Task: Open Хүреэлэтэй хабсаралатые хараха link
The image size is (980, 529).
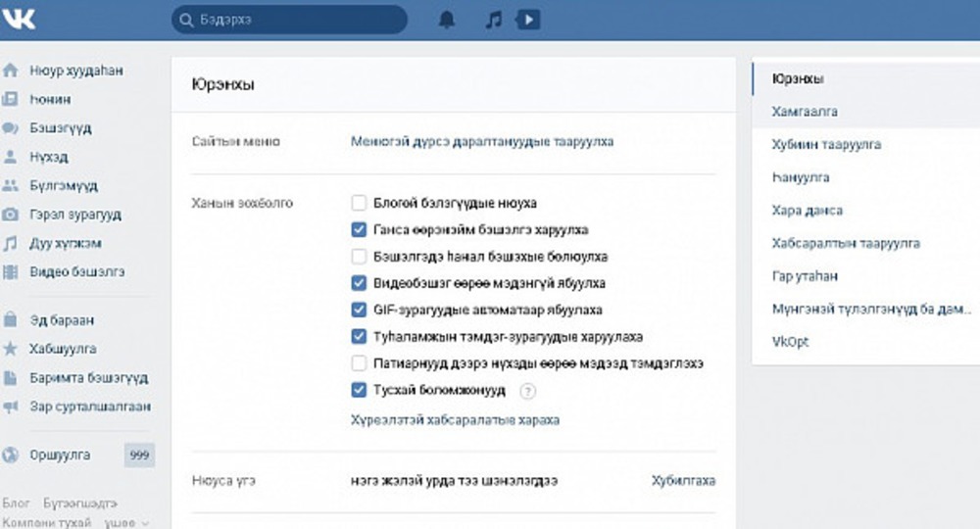Action: click(x=455, y=419)
